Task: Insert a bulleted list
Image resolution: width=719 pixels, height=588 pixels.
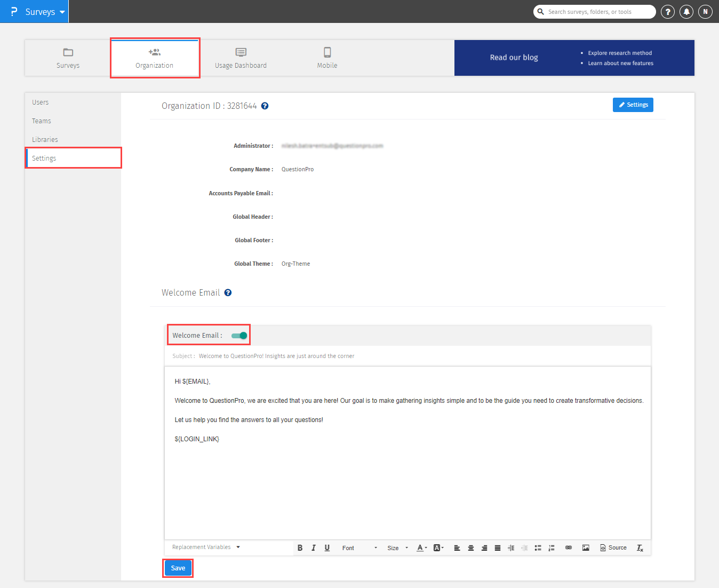Action: click(538, 547)
